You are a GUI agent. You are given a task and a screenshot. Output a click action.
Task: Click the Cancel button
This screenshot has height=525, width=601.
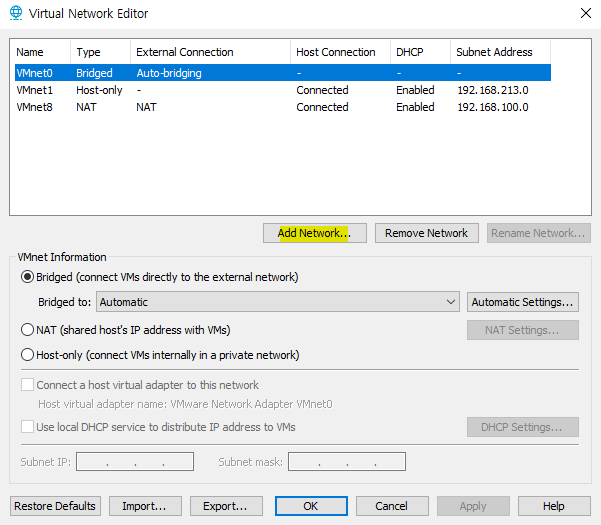click(x=392, y=506)
